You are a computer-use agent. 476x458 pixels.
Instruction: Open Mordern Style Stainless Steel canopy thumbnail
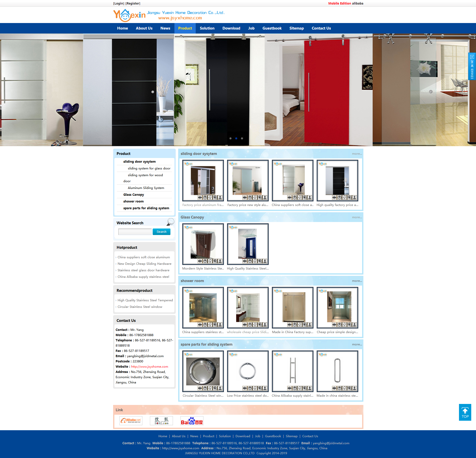click(x=203, y=244)
